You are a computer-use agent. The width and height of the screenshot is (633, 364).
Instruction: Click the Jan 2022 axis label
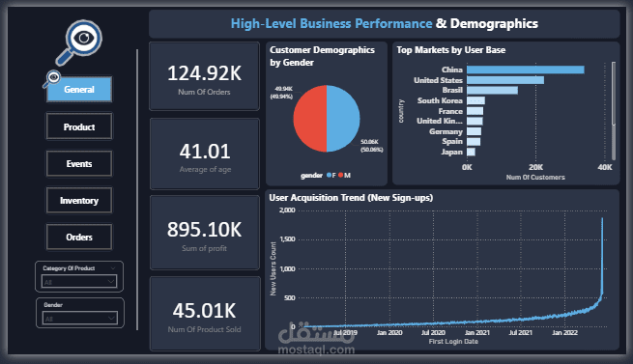(x=564, y=332)
